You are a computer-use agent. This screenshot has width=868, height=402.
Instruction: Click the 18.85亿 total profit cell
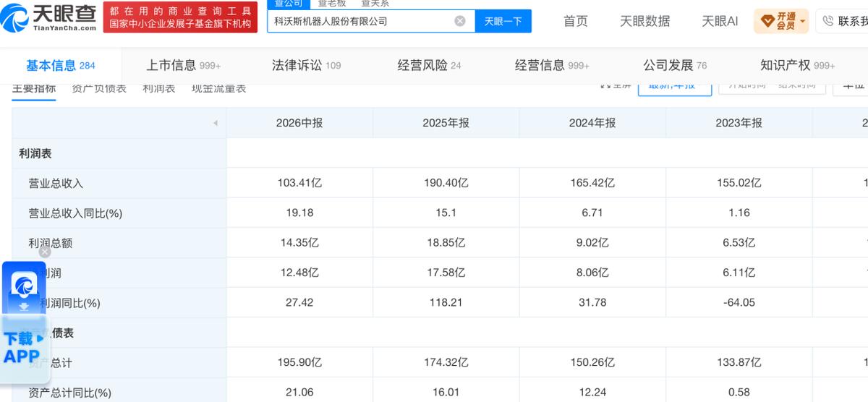coord(446,243)
